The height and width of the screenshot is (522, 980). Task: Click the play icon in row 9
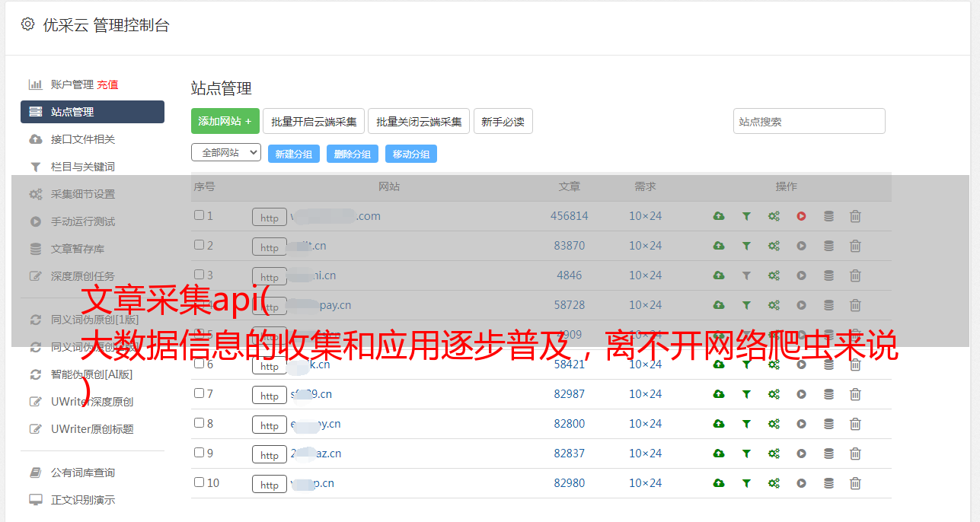click(801, 454)
